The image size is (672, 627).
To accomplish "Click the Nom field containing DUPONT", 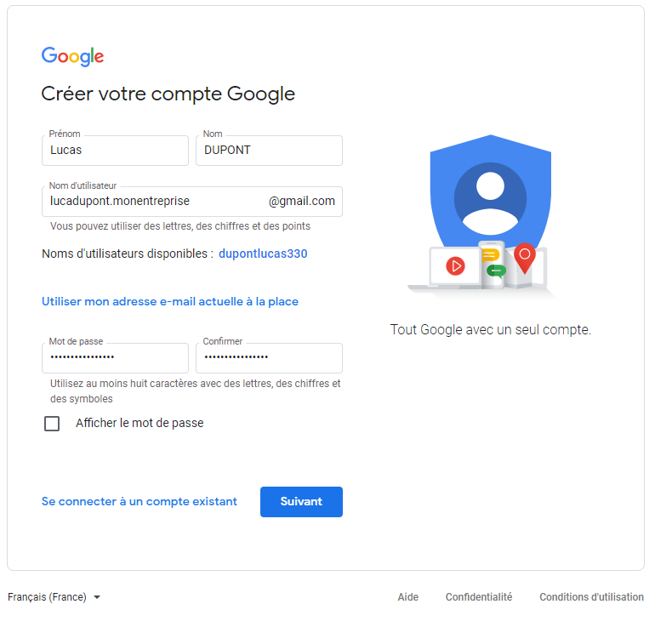I will (269, 151).
